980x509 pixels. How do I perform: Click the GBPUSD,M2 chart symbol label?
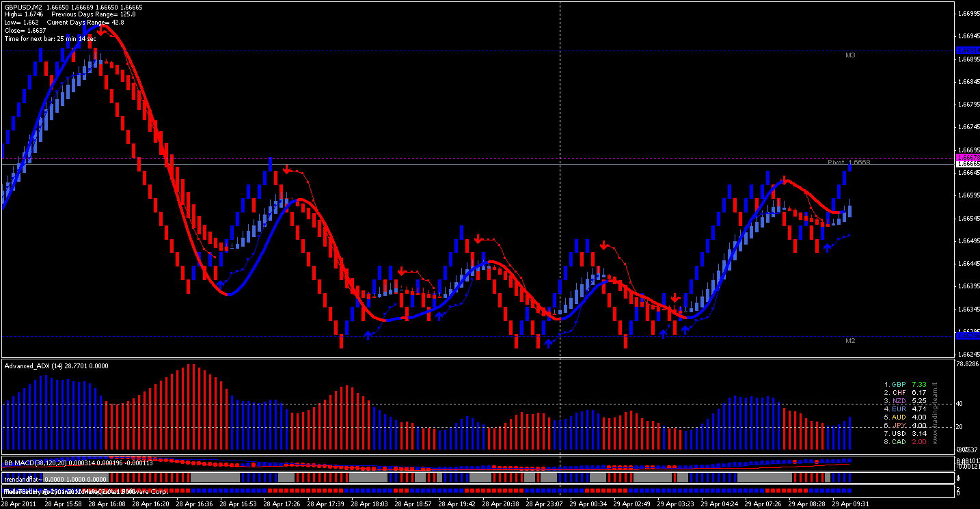coord(23,6)
